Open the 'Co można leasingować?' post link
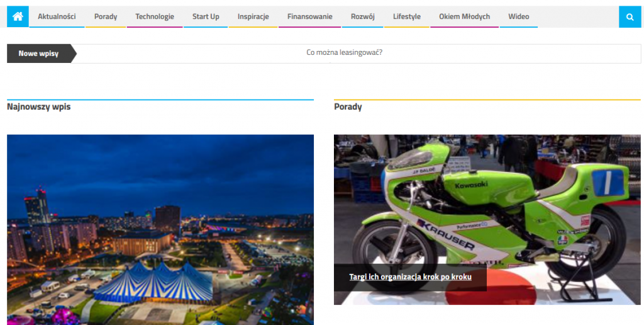The height and width of the screenshot is (325, 644). [344, 52]
